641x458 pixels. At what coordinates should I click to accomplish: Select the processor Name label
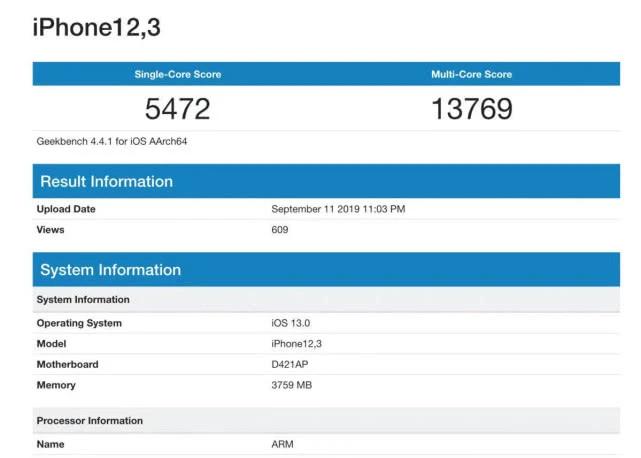point(50,444)
